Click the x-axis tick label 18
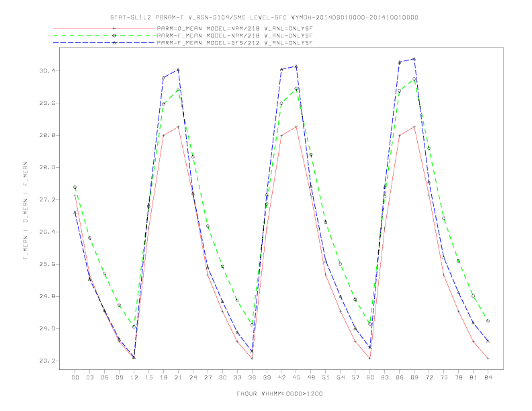Screen dimensions: 532x411 click(163, 377)
